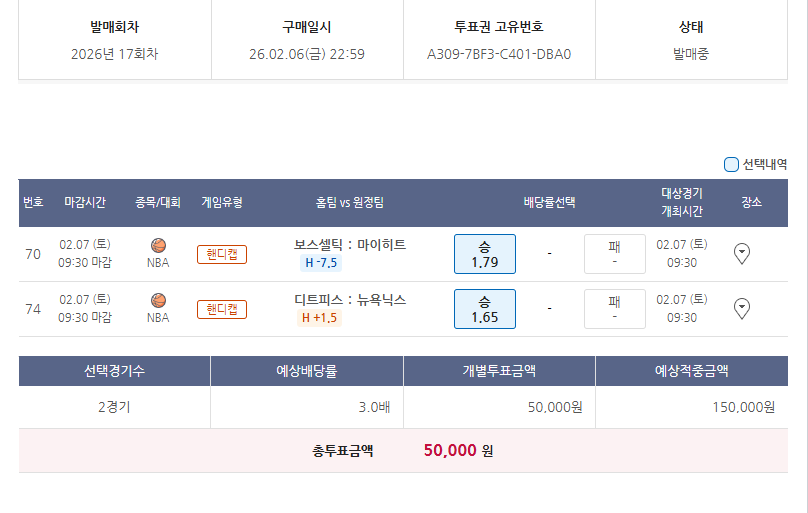
Task: Click ticket ID A309-7BF3-C401-DBA0
Action: pyautogui.click(x=499, y=54)
